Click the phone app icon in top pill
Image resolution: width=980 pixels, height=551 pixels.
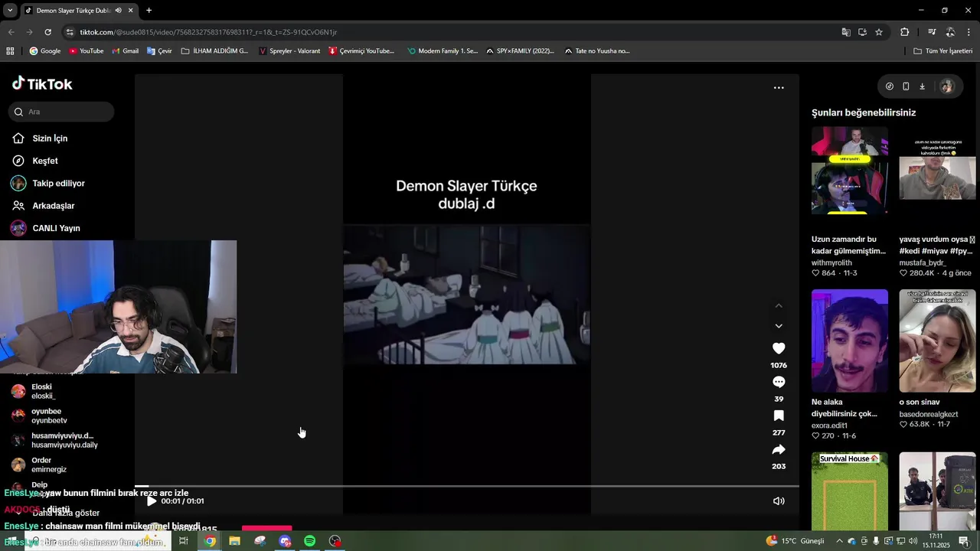pyautogui.click(x=906, y=86)
